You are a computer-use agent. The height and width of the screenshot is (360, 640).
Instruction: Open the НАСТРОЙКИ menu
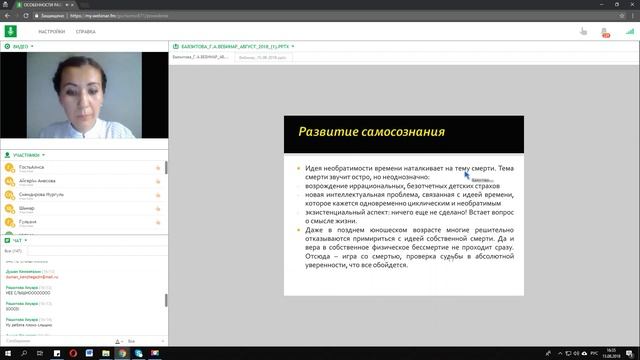coord(51,31)
